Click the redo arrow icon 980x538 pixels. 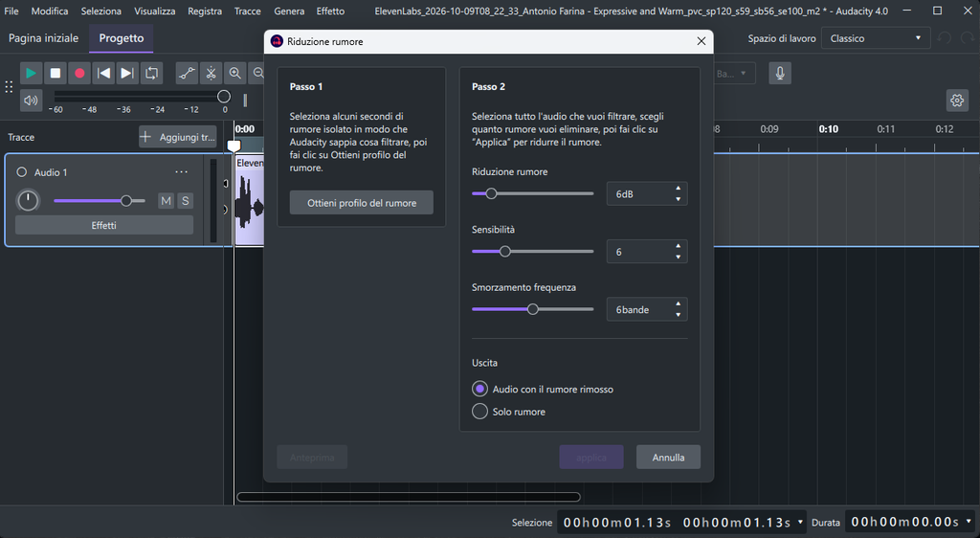[968, 38]
